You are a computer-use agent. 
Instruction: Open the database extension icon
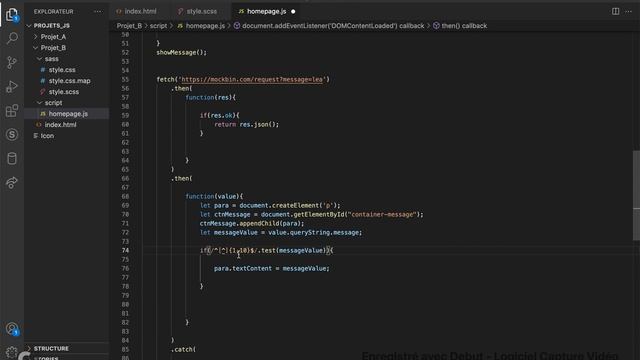[x=12, y=158]
